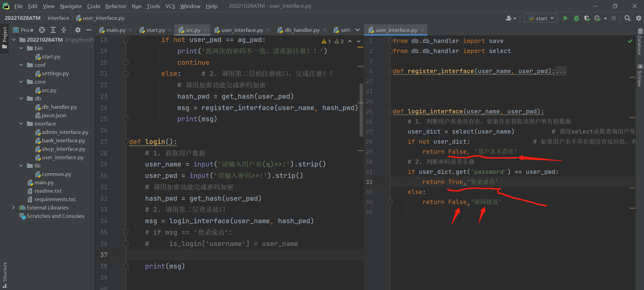Image resolution: width=644 pixels, height=290 pixels.
Task: Select opened file locator icon in Project panel
Action: click(x=42, y=30)
